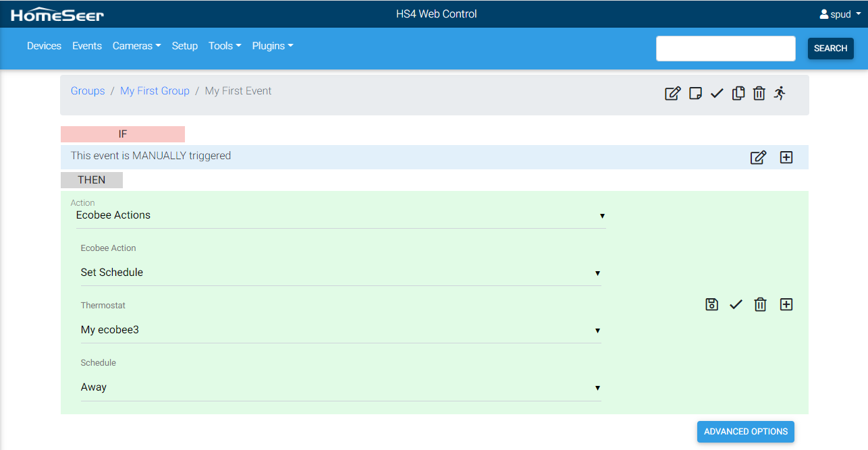
Task: Click the SEARCH button
Action: point(830,49)
